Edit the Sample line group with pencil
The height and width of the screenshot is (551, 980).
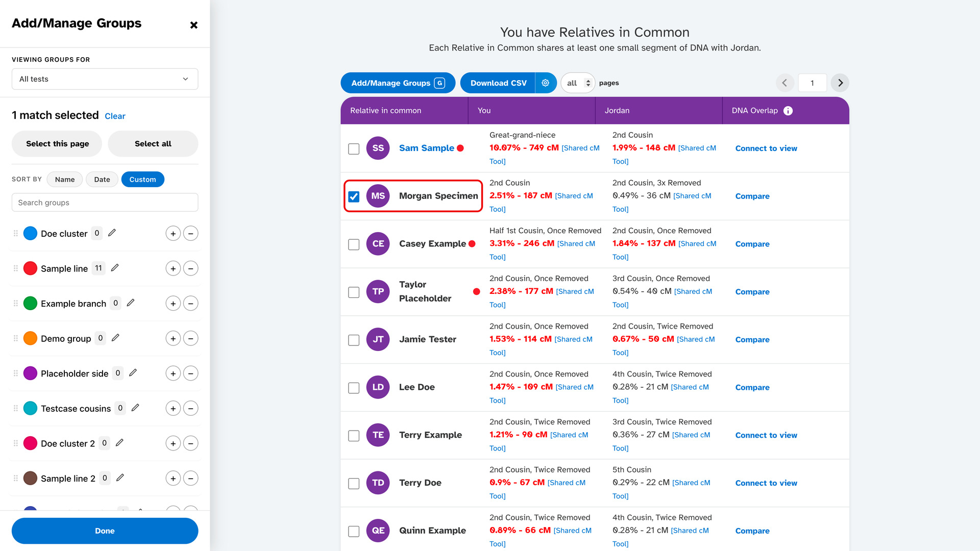115,268
